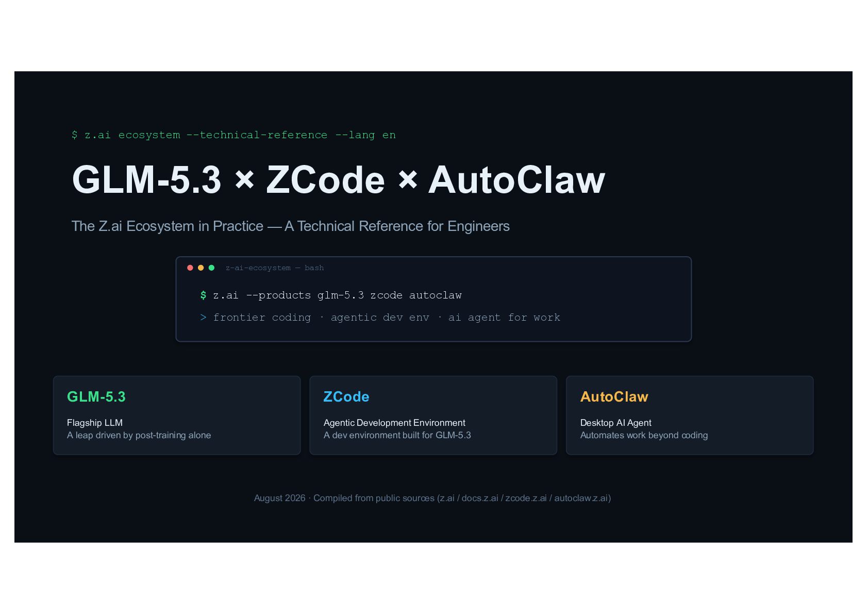The width and height of the screenshot is (868, 614).
Task: Select the ZCode card heading
Action: click(346, 396)
